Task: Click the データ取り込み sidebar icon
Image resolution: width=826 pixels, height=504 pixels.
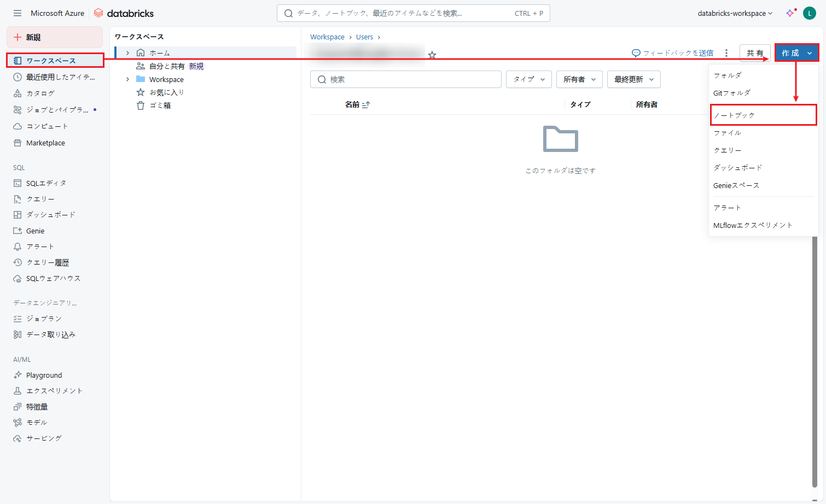Action: pyautogui.click(x=18, y=335)
